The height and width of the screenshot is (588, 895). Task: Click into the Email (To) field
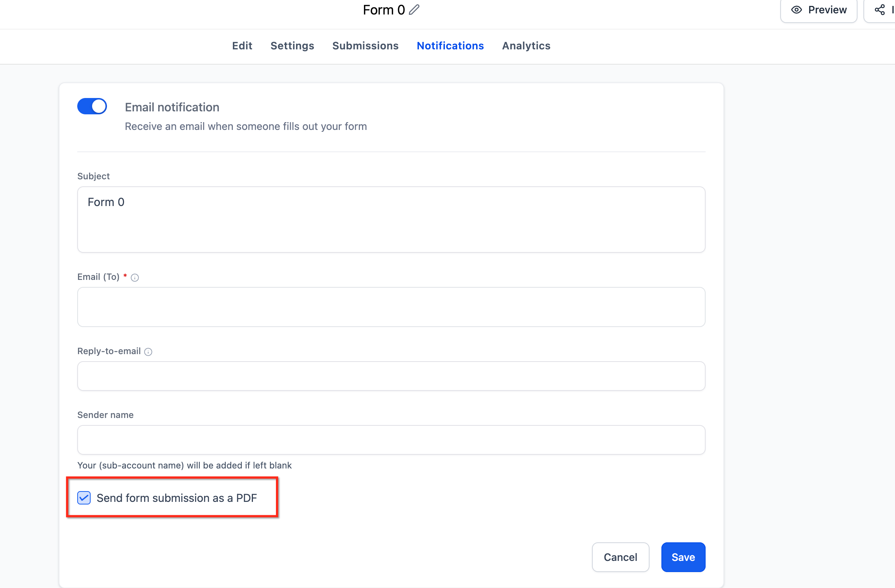391,307
